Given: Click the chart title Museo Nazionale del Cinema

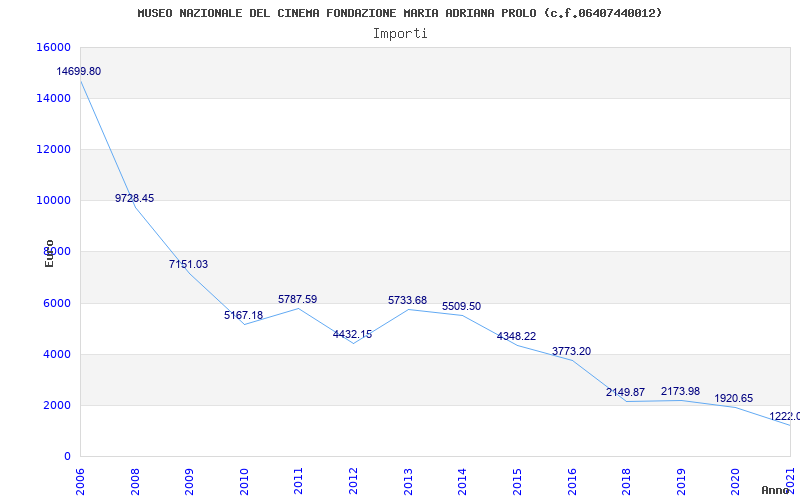Looking at the screenshot, I should pos(399,13).
